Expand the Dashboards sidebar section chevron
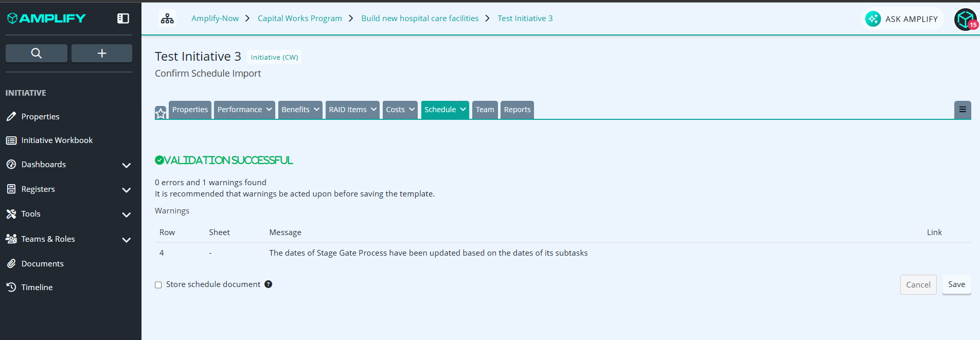980x340 pixels. coord(127,166)
